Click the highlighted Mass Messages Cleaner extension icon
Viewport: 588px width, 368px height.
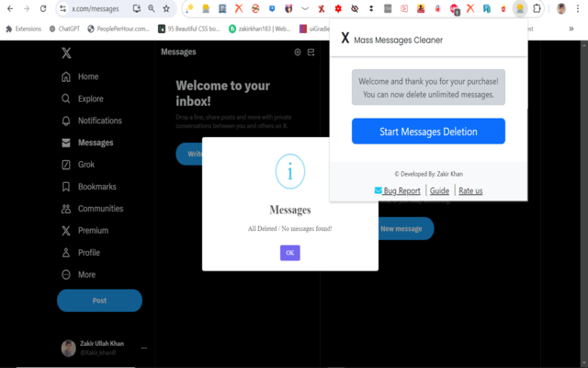[x=520, y=8]
